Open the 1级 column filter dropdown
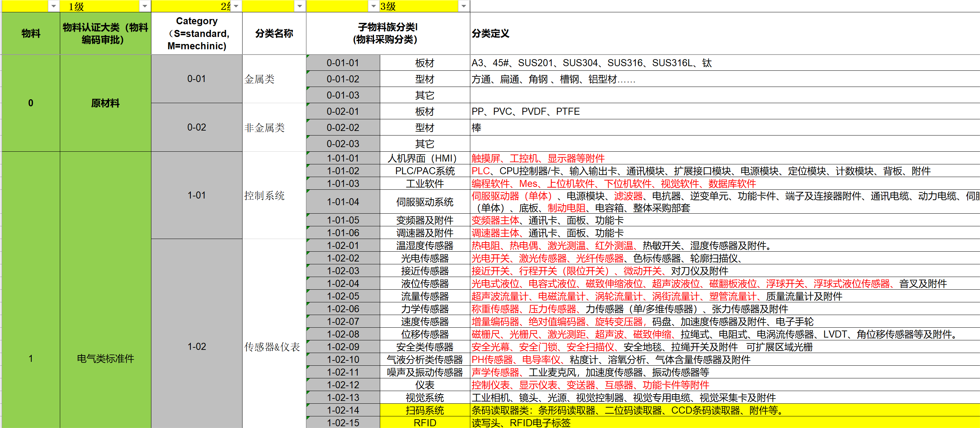980x428 pixels. click(145, 6)
